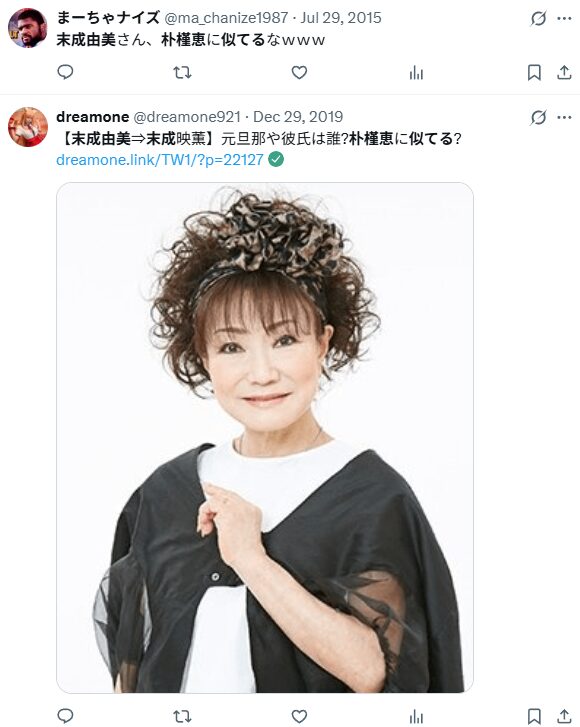Screen dimensions: 580x727
Task: Open the attached photo in dreamone tweet
Action: 265,438
